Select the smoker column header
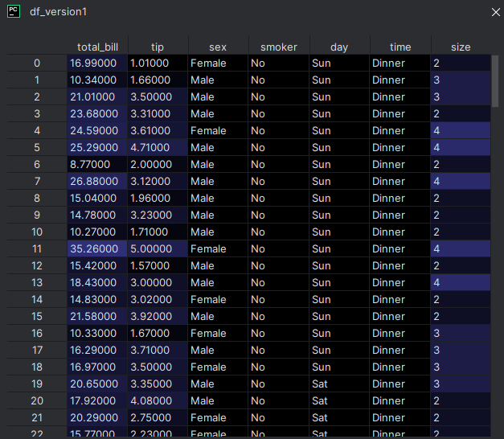 point(279,47)
